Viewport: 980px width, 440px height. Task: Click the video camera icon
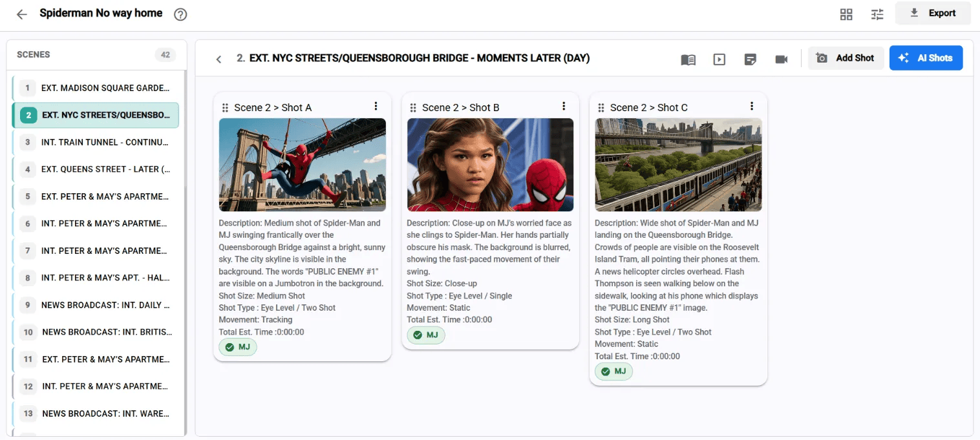782,59
